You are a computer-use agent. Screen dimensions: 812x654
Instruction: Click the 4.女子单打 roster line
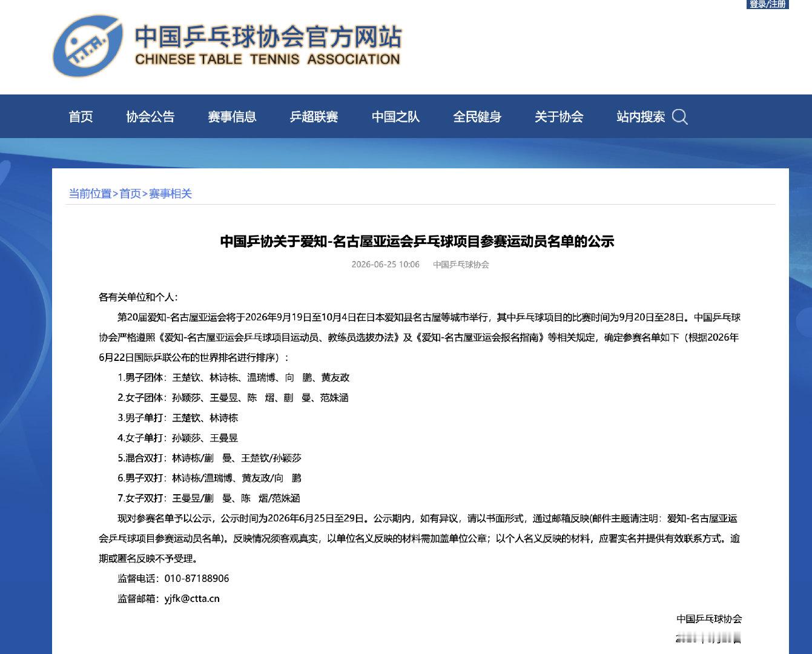(x=178, y=438)
